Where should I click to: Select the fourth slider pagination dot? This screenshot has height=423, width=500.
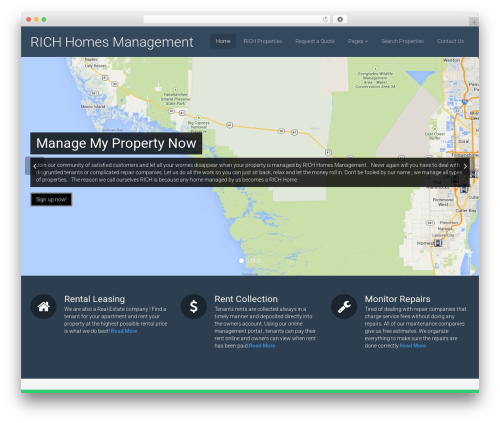[259, 261]
